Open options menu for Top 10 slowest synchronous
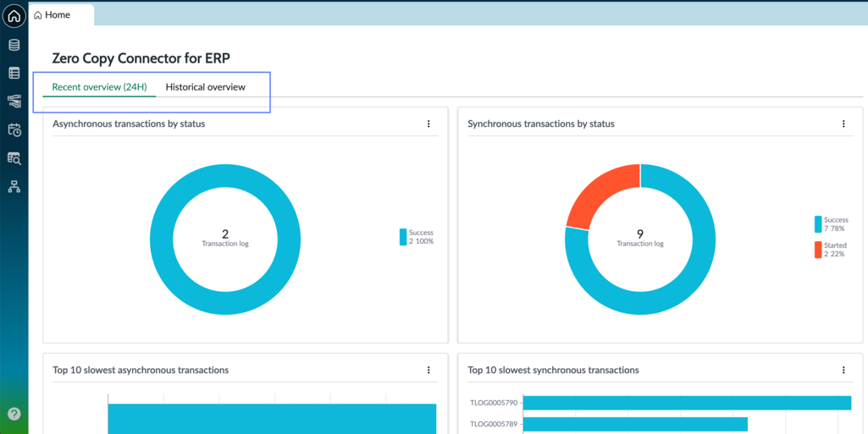This screenshot has height=434, width=868. pos(843,370)
